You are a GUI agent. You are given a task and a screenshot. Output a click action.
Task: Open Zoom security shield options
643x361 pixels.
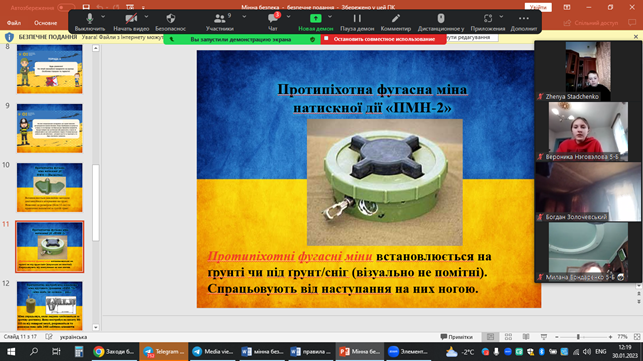pos(171,22)
